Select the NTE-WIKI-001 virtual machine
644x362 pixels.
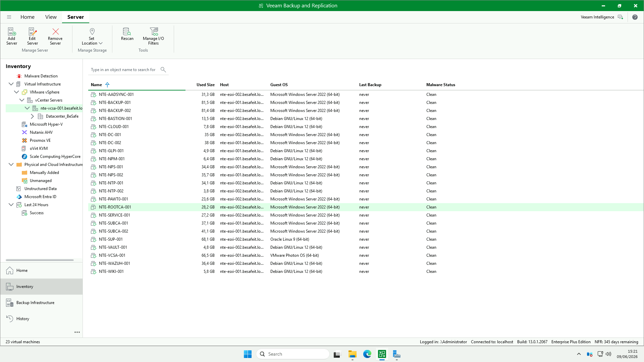(x=366, y=271)
